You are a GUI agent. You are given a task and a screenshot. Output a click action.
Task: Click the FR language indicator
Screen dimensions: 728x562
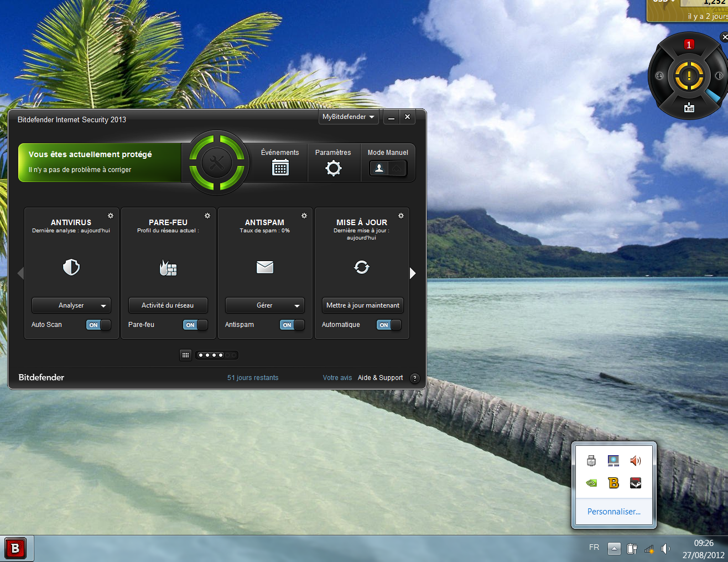tap(594, 548)
